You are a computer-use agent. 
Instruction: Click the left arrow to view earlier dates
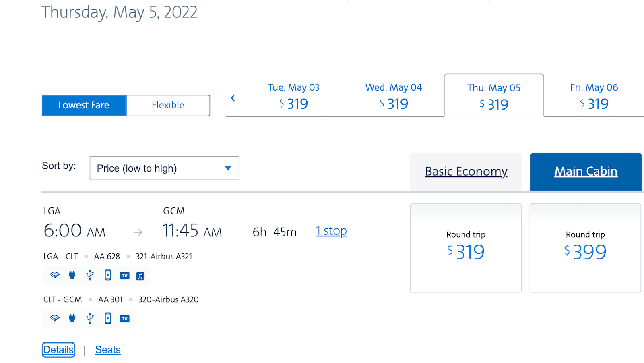233,97
